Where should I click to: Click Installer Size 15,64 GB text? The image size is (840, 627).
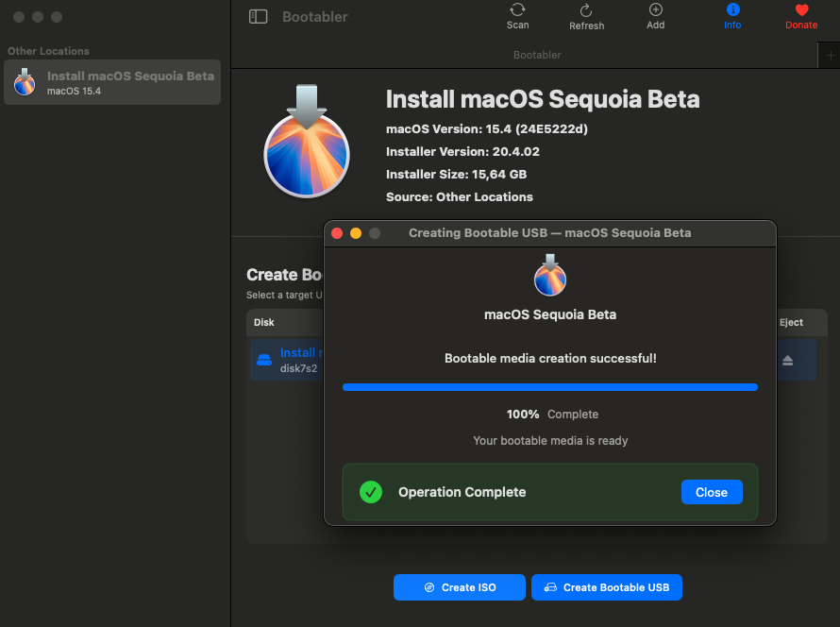click(x=456, y=174)
